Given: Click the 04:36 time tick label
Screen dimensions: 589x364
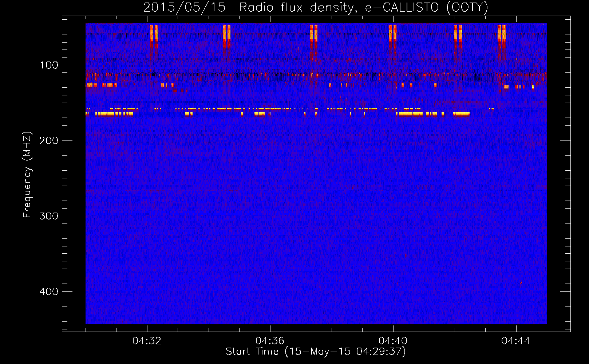Looking at the screenshot, I should point(270,341).
